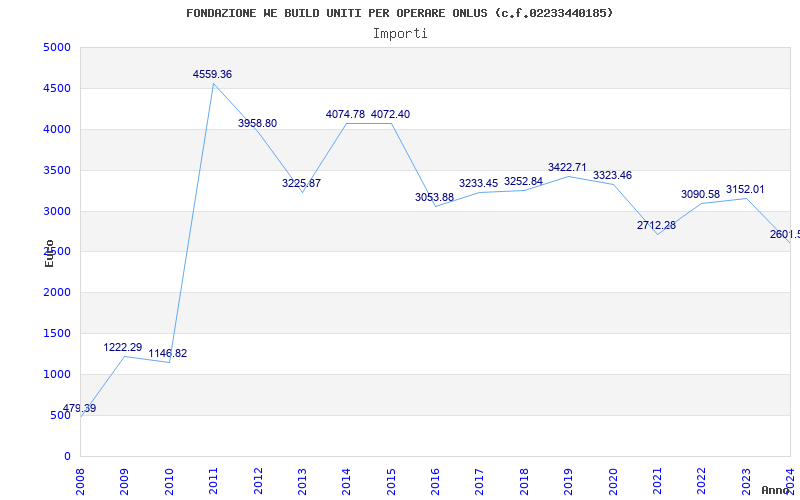
Task: Click x-axis year 2023
Action: point(746,481)
